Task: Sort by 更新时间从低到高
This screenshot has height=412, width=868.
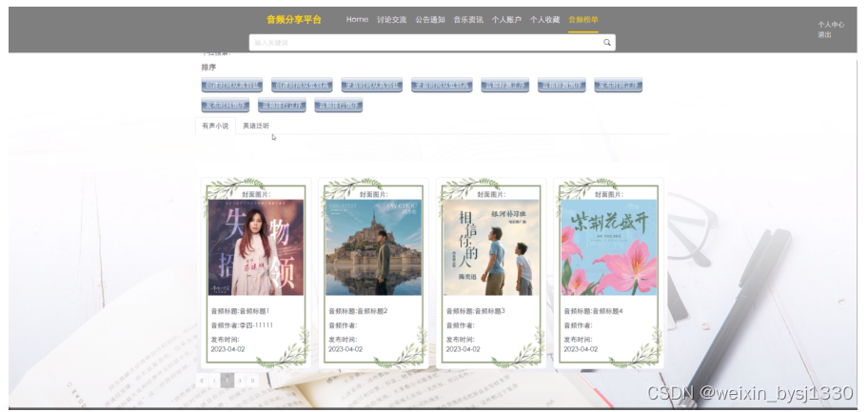Action: (442, 86)
